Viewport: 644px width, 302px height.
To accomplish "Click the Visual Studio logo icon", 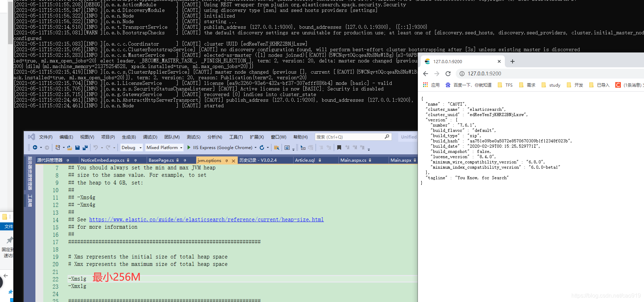I will (x=31, y=137).
